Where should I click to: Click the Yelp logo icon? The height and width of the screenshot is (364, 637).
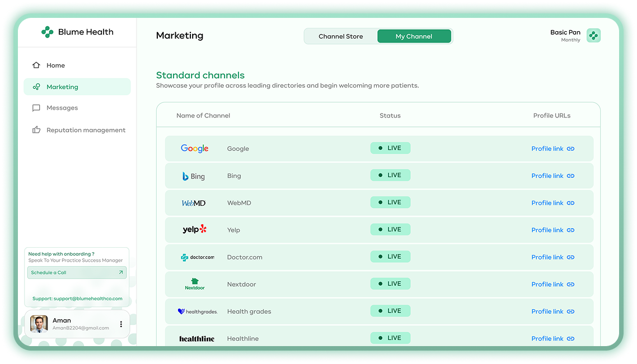click(x=194, y=230)
